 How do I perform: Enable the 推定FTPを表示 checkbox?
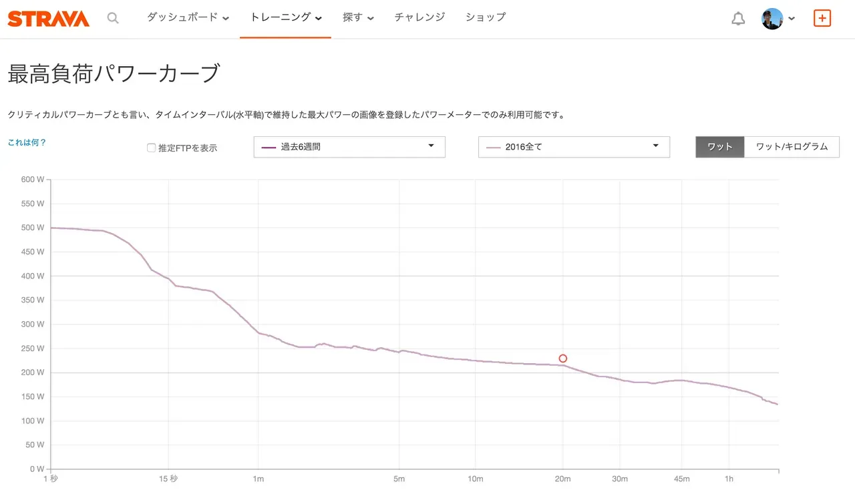pyautogui.click(x=152, y=148)
